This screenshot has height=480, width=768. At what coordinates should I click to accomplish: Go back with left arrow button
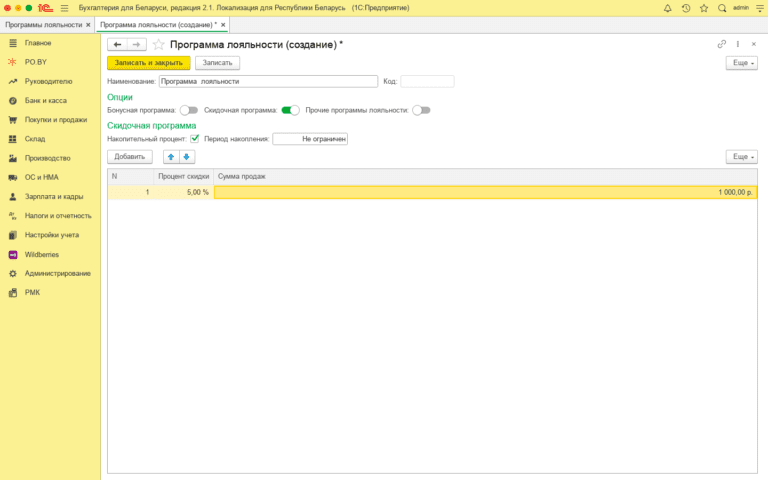pyautogui.click(x=117, y=44)
